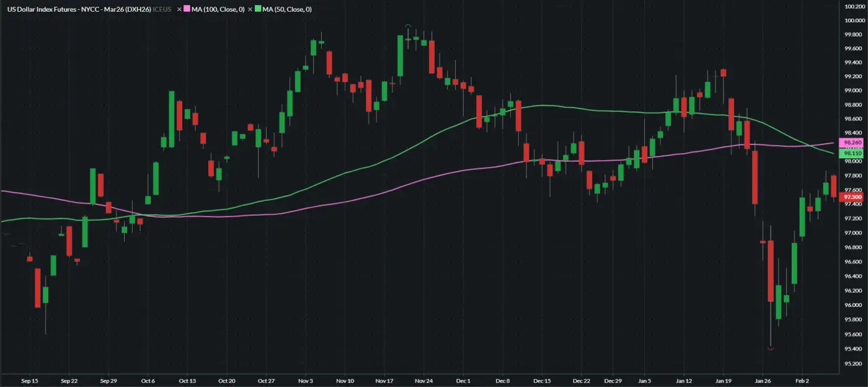The height and width of the screenshot is (387, 868).
Task: Click the Dec 1 date on the time axis
Action: (x=463, y=381)
